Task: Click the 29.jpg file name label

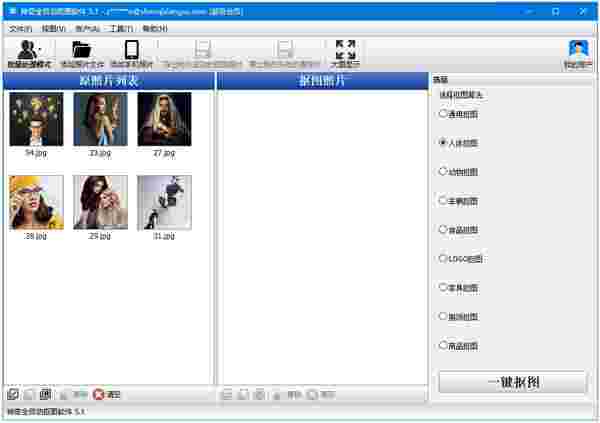Action: pyautogui.click(x=99, y=236)
